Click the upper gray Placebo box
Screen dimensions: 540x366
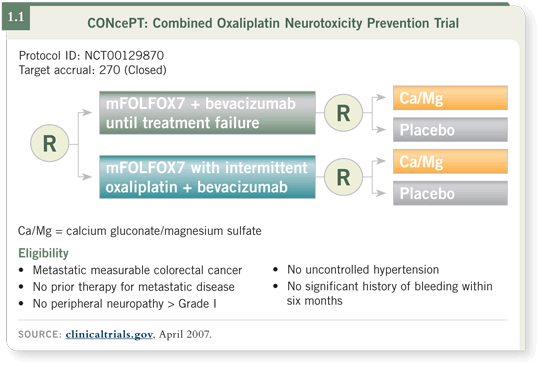(x=450, y=130)
